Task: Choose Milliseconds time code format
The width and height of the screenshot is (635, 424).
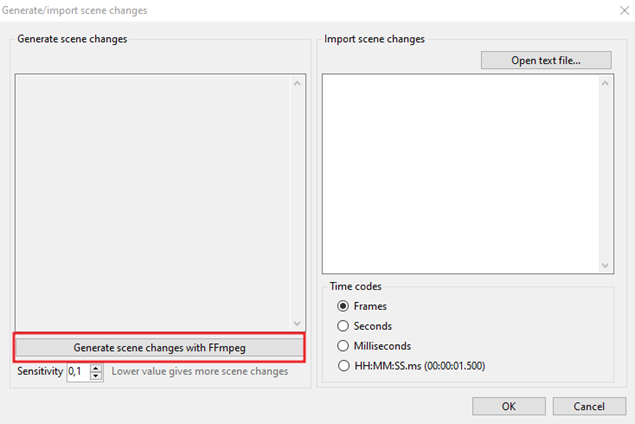Action: [374, 346]
